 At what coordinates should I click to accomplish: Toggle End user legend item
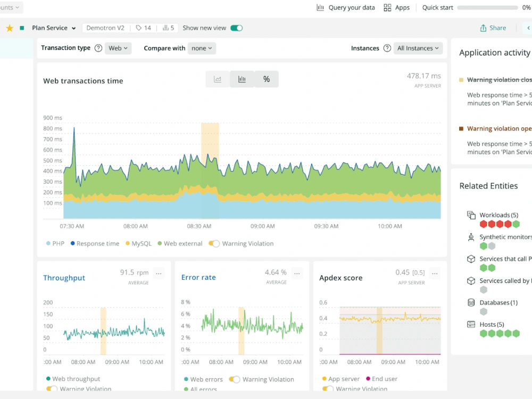(381, 379)
